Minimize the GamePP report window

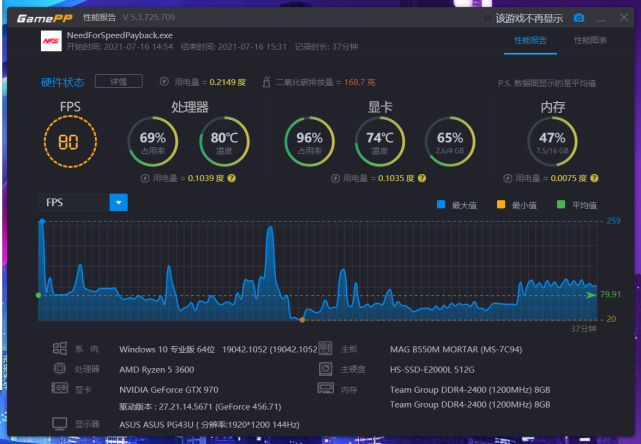tap(601, 18)
